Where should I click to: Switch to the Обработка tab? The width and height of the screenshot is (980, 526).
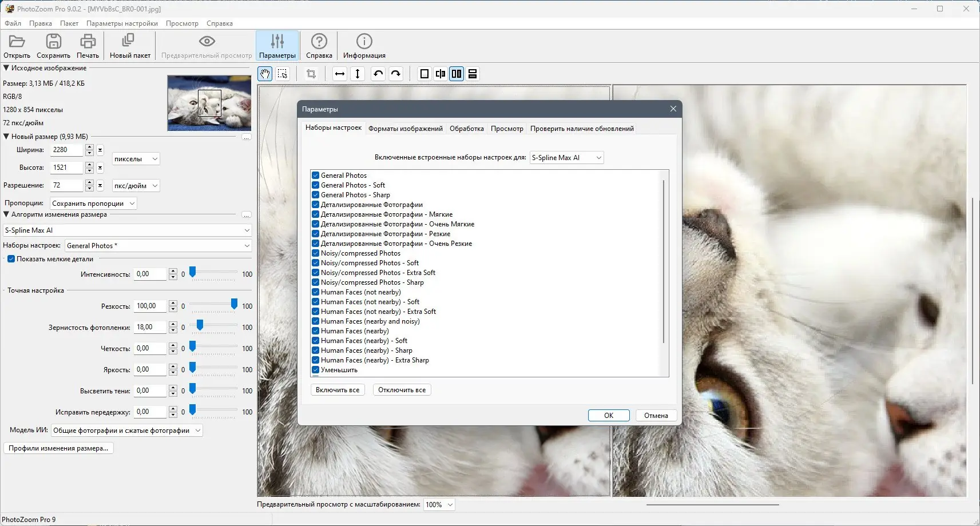pos(467,129)
